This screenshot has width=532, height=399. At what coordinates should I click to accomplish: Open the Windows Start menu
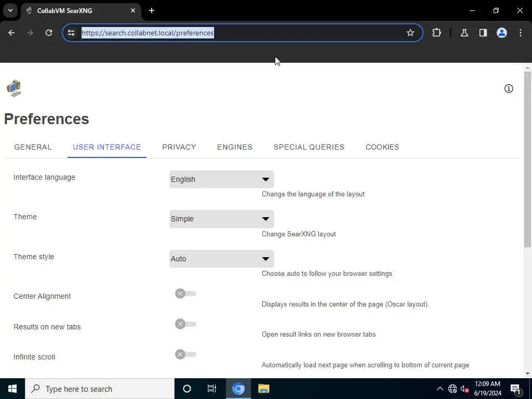(12, 389)
